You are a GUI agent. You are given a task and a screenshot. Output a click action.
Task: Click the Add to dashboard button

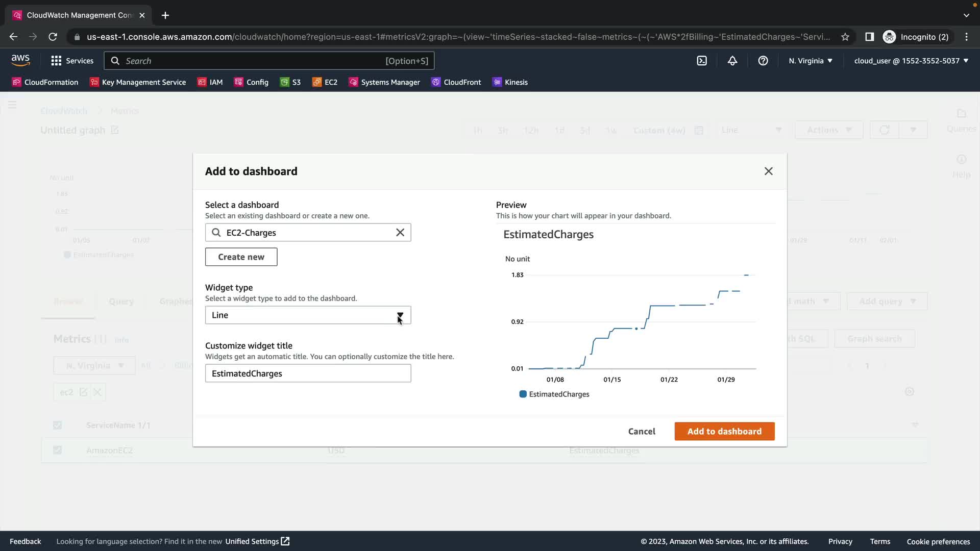click(724, 431)
